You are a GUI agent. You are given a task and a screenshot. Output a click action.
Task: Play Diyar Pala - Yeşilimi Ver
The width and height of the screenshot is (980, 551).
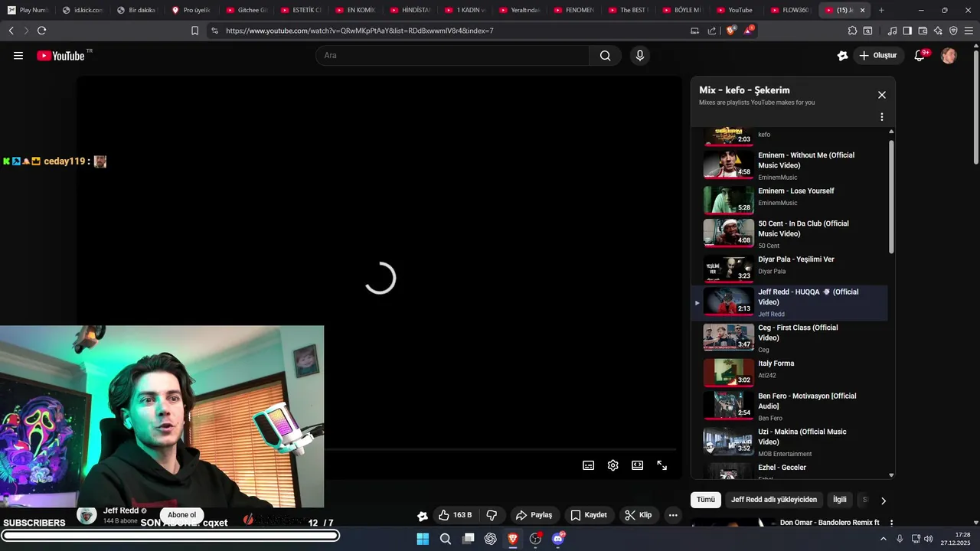click(x=789, y=267)
